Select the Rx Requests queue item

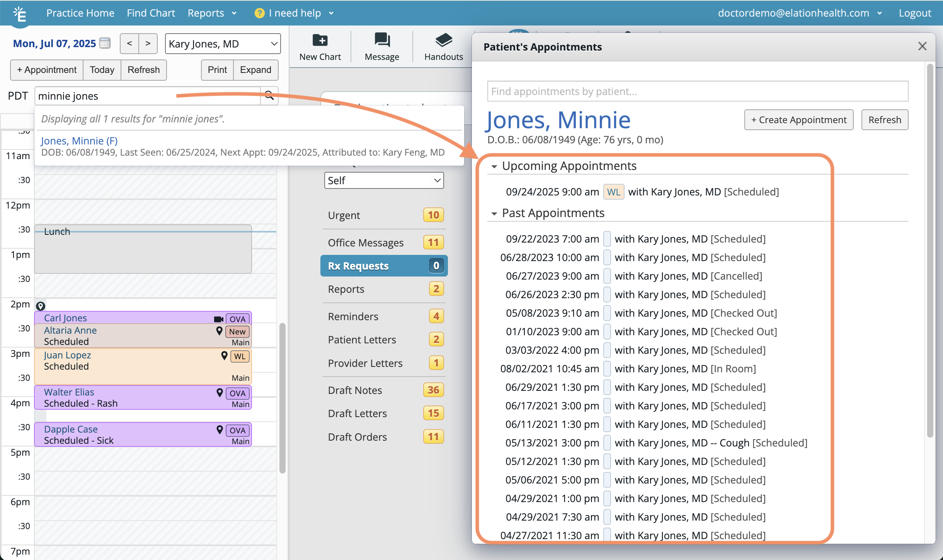pyautogui.click(x=384, y=266)
